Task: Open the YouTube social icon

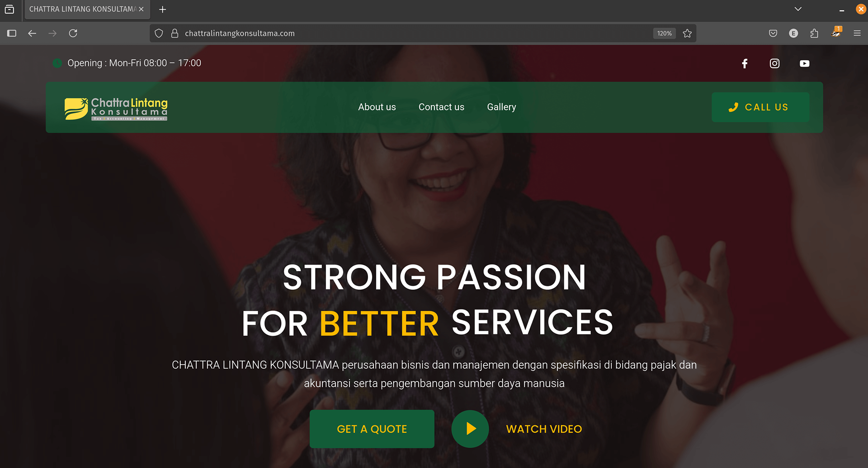Action: 804,64
